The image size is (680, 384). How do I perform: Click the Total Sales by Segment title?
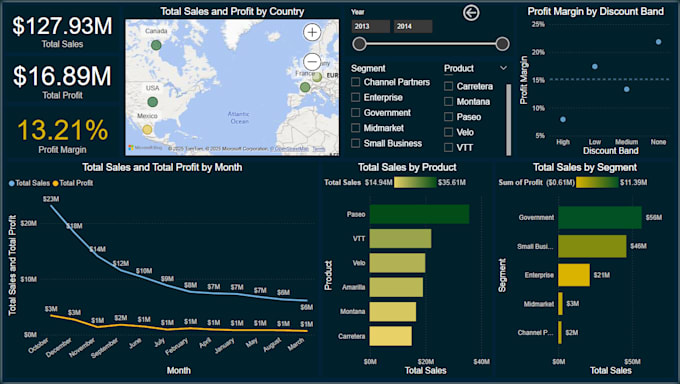click(585, 167)
